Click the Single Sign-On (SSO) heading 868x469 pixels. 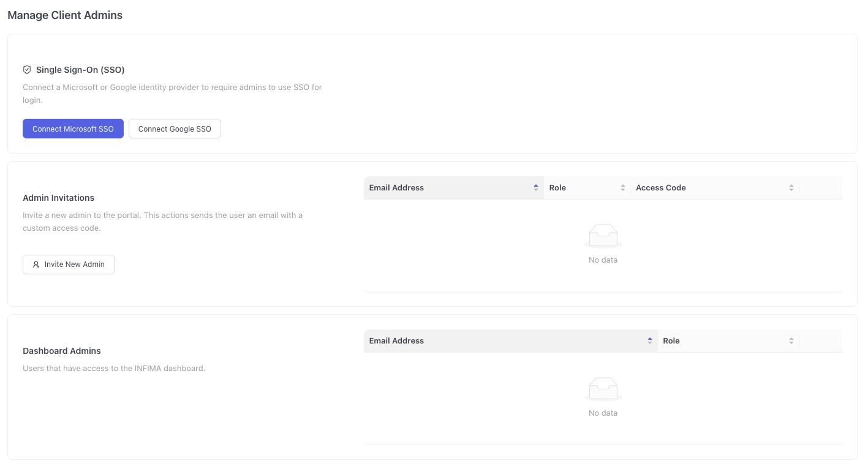click(80, 70)
